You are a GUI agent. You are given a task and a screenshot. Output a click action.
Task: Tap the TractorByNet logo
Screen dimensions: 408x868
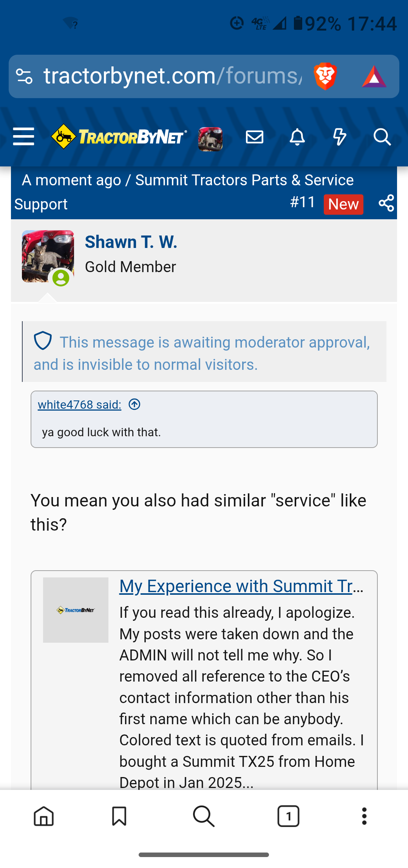point(119,137)
